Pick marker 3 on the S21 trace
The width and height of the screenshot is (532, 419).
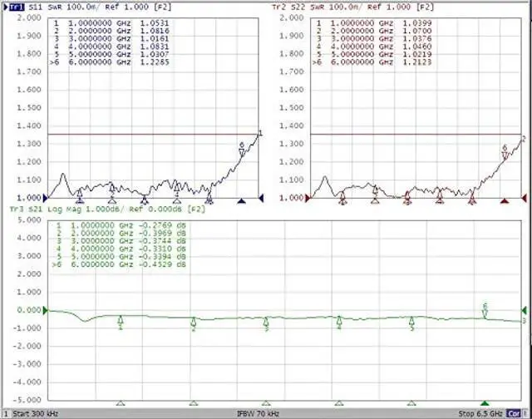pos(266,323)
